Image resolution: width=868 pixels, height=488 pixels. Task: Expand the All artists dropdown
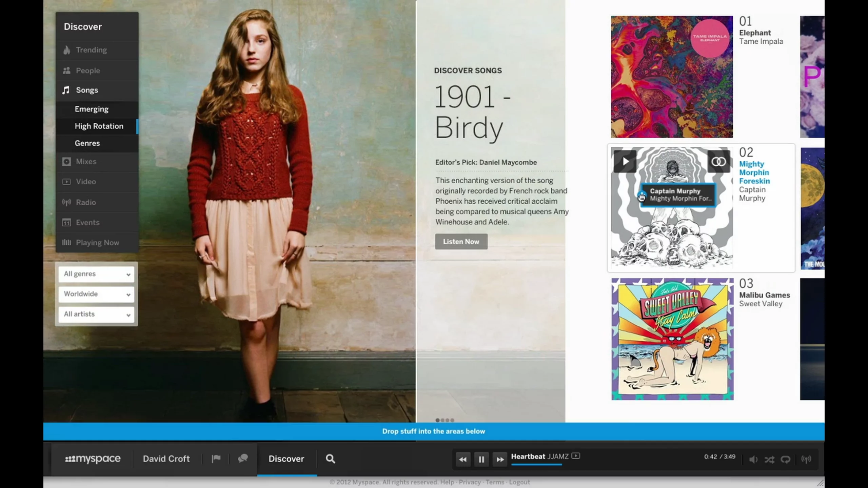pos(96,314)
